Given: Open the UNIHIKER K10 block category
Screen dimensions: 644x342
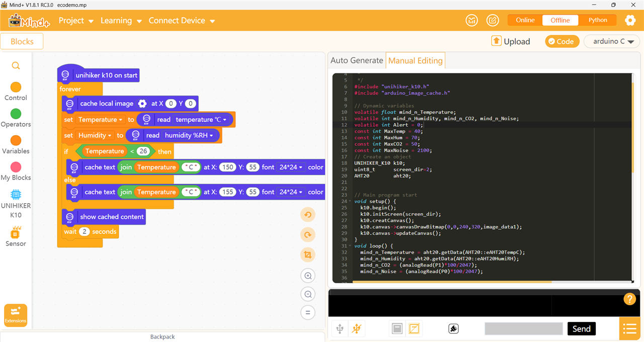Looking at the screenshot, I should 16,204.
